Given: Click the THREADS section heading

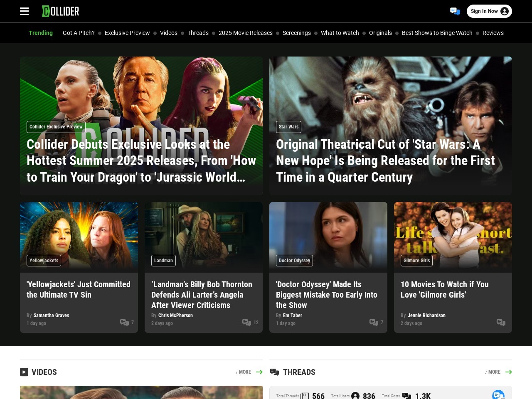Looking at the screenshot, I should click(x=299, y=372).
